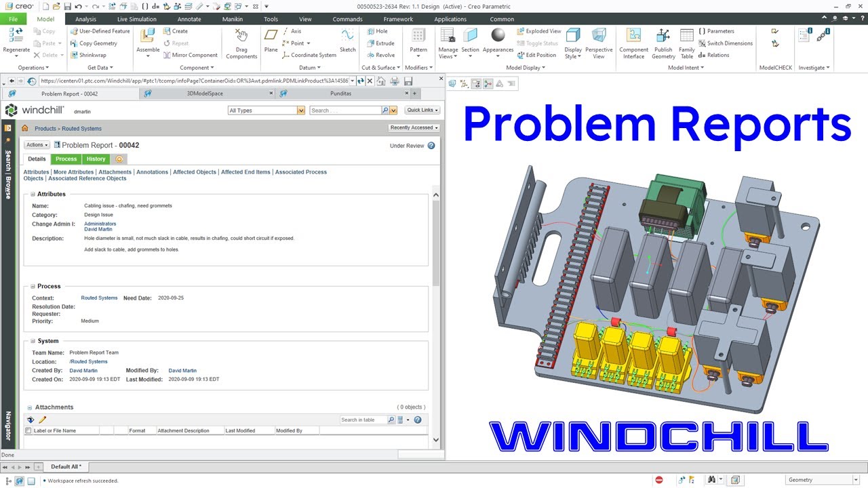Switch to 3DModelSpace browser tab
868x488 pixels.
(205, 94)
